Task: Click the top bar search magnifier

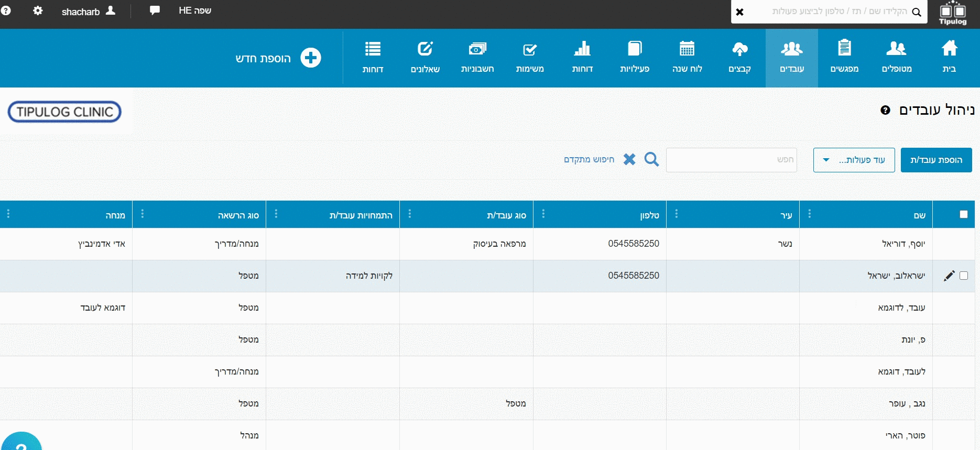Action: (x=917, y=12)
